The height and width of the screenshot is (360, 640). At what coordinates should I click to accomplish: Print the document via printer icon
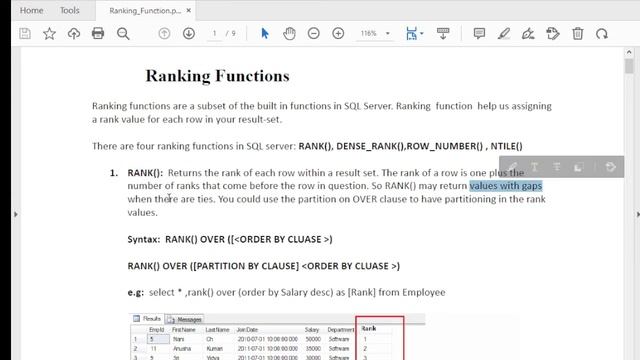[x=98, y=33]
